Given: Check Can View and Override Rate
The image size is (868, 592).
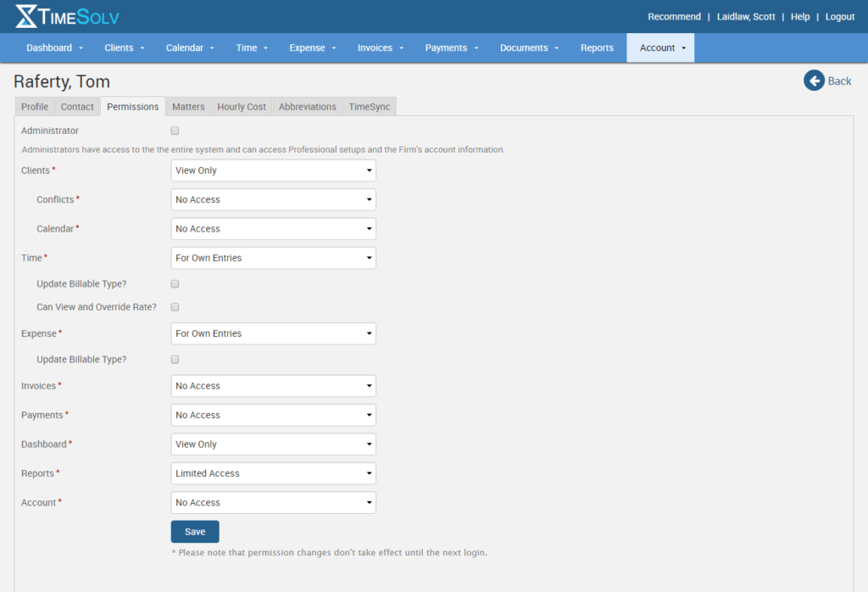Looking at the screenshot, I should coord(175,307).
